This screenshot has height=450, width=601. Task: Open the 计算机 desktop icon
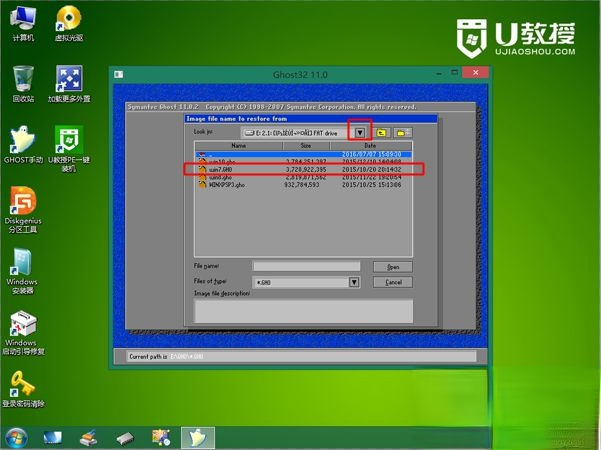pyautogui.click(x=23, y=23)
